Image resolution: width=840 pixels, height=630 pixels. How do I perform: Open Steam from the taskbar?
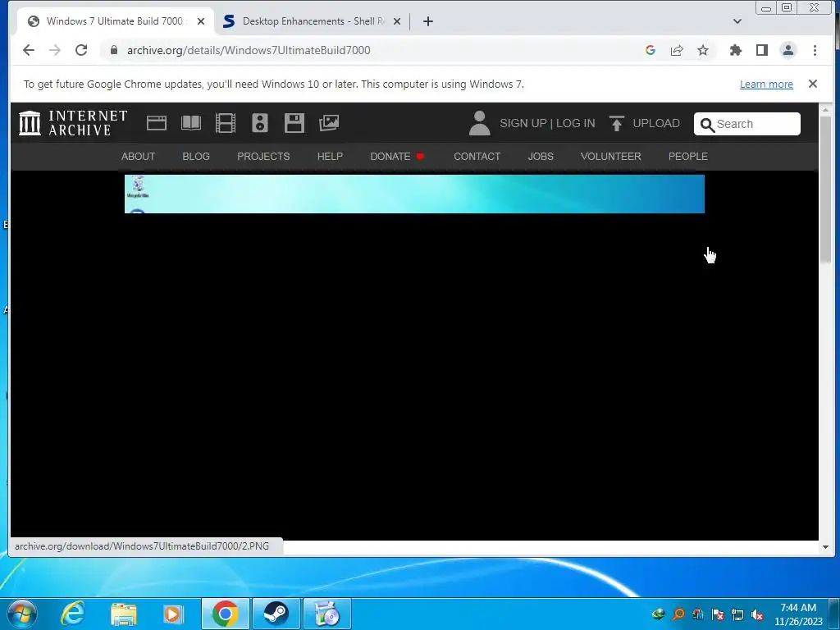[276, 614]
